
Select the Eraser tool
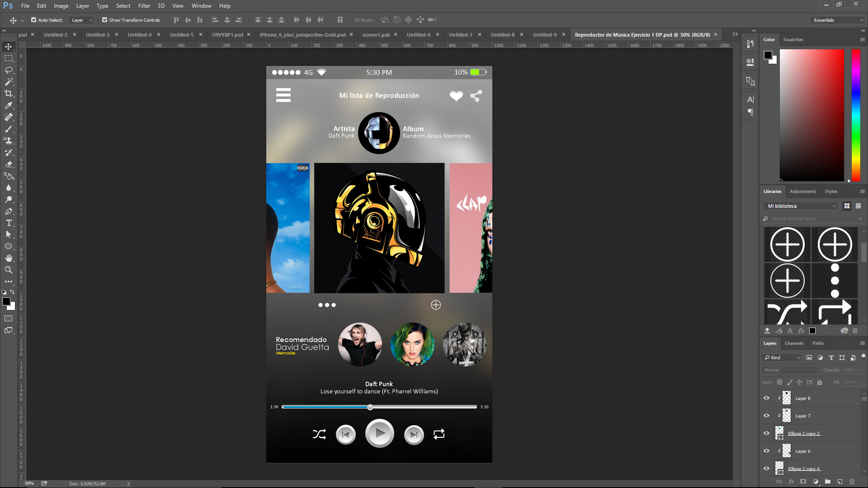click(x=9, y=164)
